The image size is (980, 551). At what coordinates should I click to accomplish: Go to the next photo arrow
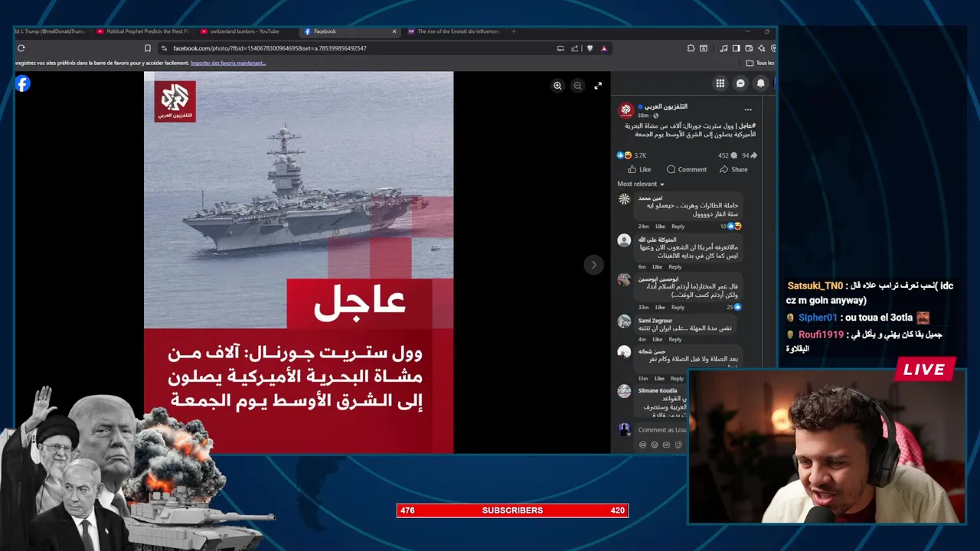593,265
